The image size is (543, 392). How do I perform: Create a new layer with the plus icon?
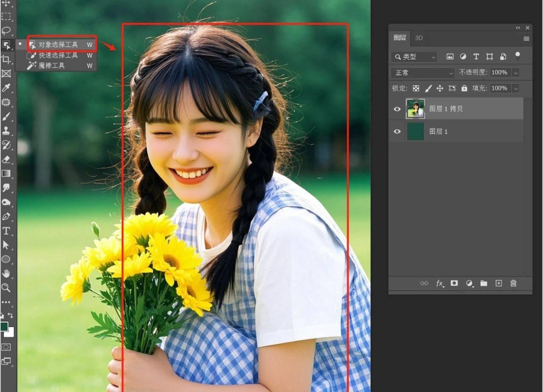(498, 283)
